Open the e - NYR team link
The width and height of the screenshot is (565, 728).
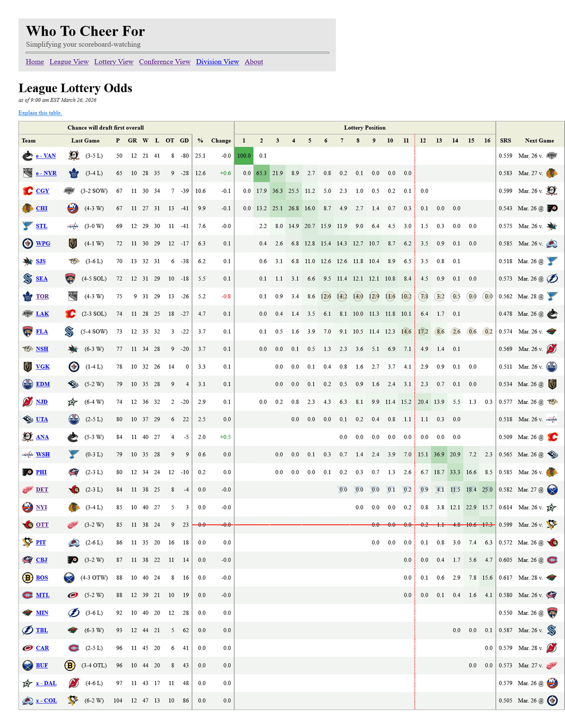(46, 173)
